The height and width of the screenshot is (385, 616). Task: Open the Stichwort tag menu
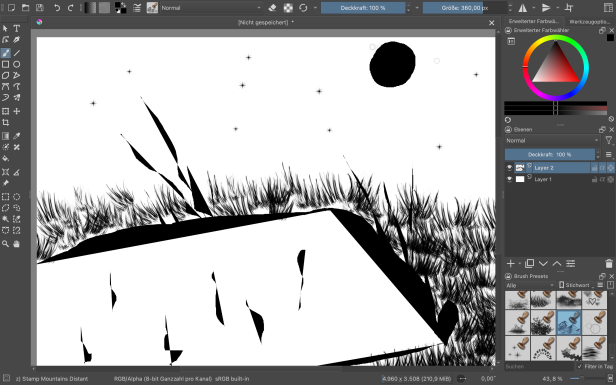(577, 285)
